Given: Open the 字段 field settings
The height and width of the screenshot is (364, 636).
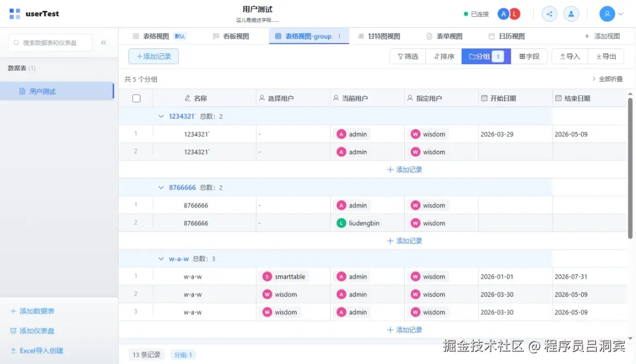Looking at the screenshot, I should click(529, 56).
